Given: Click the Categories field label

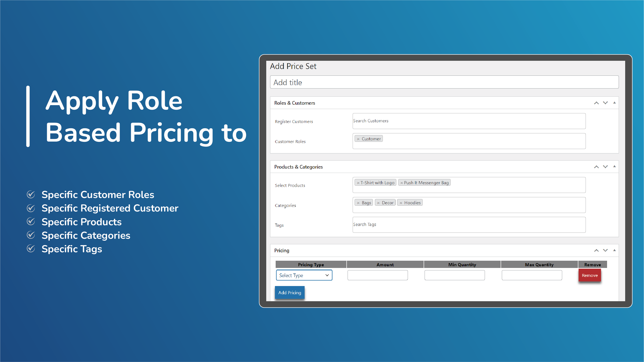Looking at the screenshot, I should pos(285,205).
